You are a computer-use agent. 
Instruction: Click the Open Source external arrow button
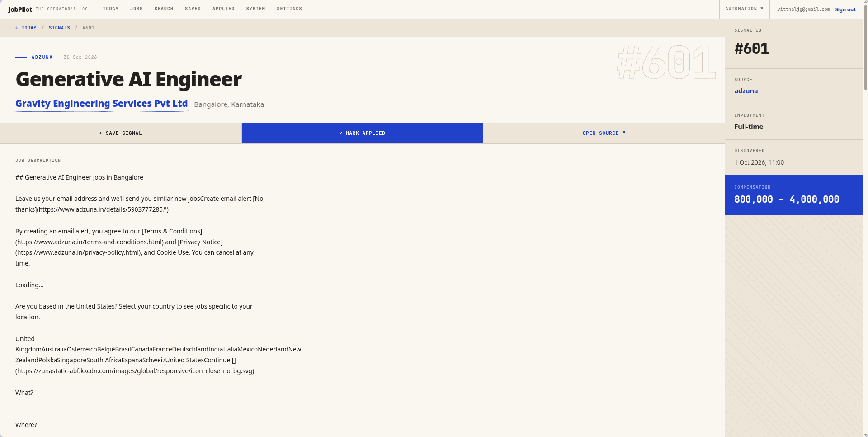point(604,133)
